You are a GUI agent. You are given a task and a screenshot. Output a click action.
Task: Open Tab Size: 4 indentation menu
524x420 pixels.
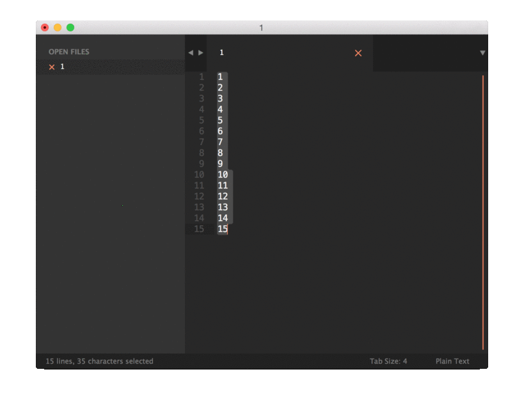click(x=388, y=361)
